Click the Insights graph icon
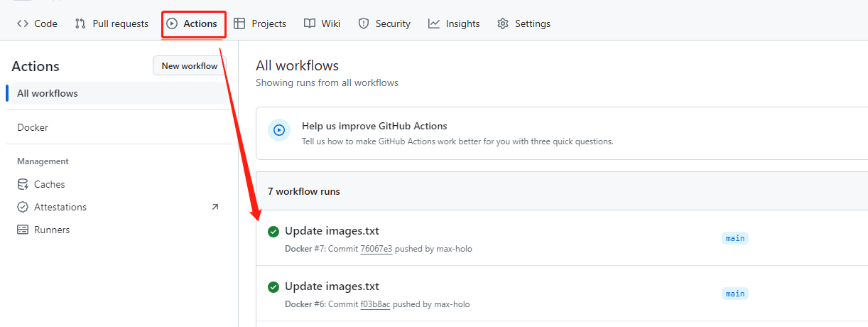The width and height of the screenshot is (868, 327). pyautogui.click(x=434, y=23)
